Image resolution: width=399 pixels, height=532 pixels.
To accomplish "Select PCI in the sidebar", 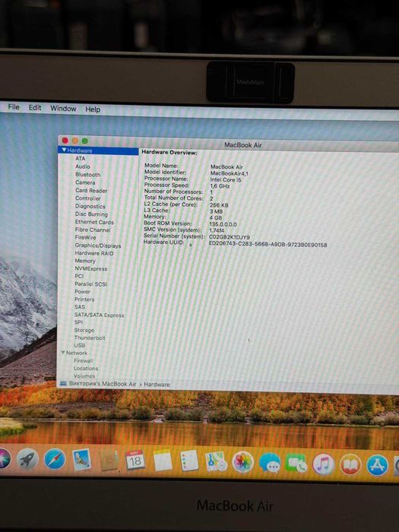I will click(79, 276).
